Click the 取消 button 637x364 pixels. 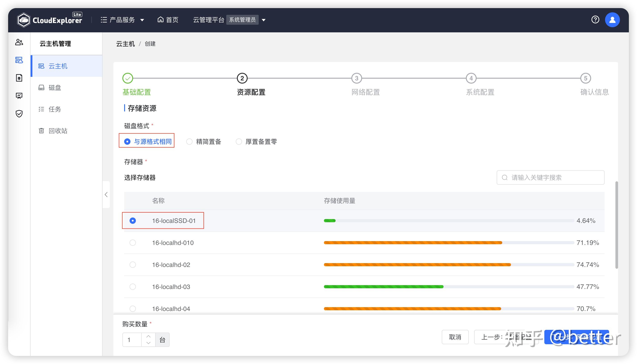[x=455, y=337]
